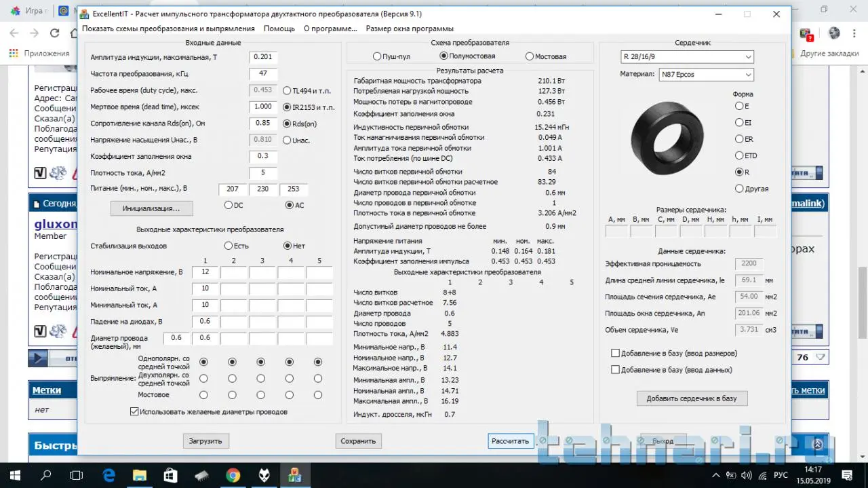Open Microsoft Edge from the taskbar
The image size is (868, 488).
[x=108, y=475]
